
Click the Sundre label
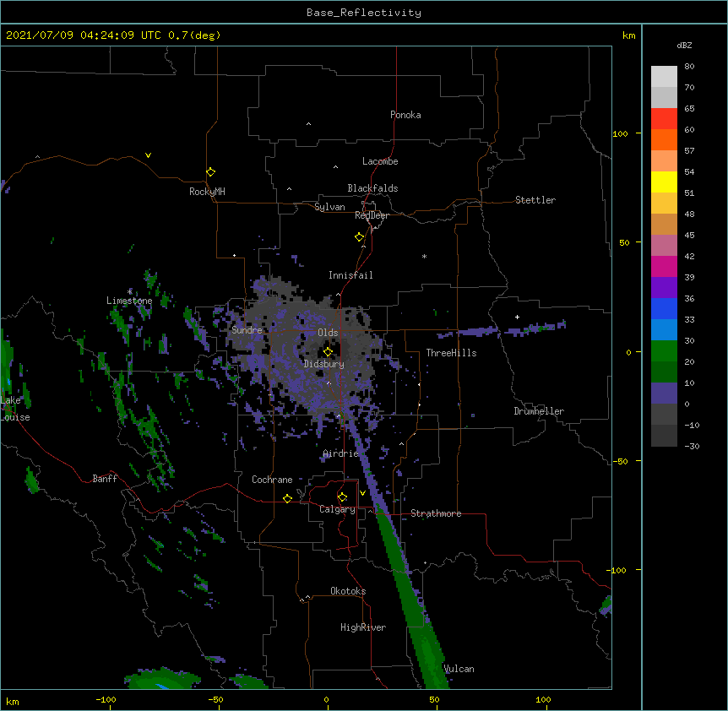tap(247, 330)
